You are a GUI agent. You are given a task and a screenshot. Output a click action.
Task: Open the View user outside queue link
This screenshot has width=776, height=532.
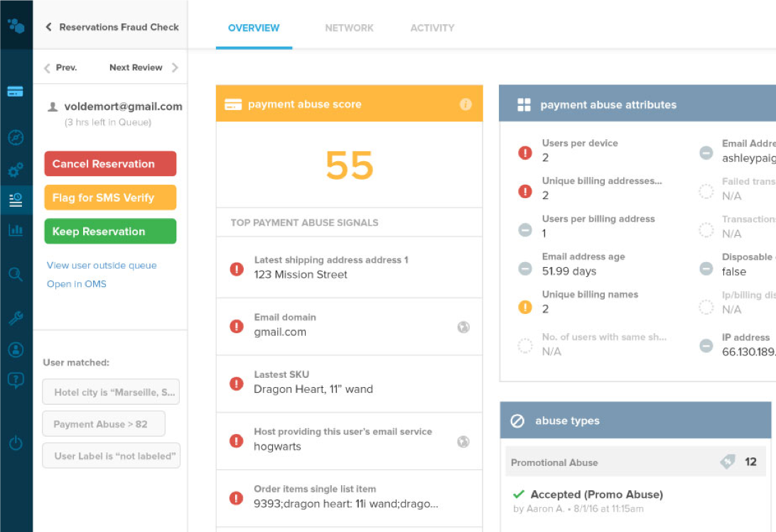click(x=102, y=265)
